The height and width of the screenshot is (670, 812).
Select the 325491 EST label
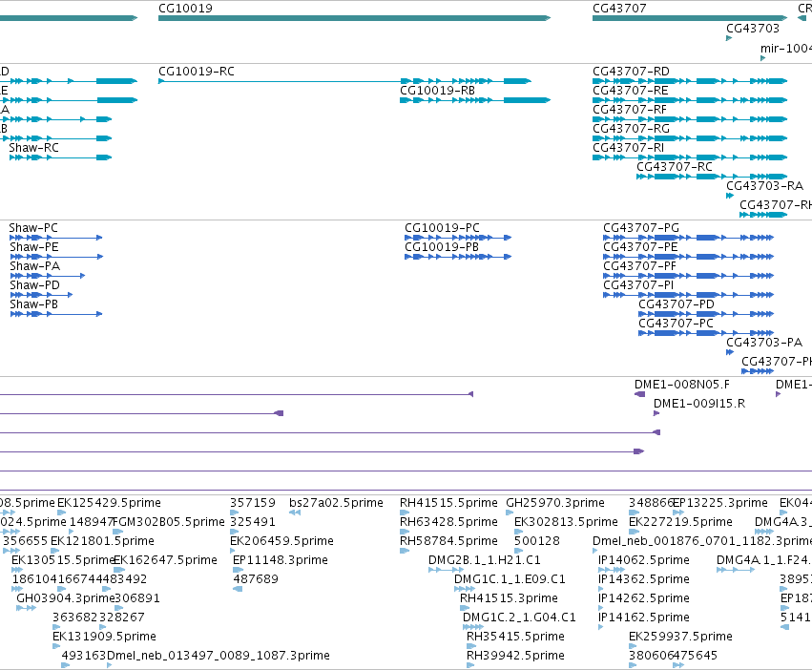253,522
